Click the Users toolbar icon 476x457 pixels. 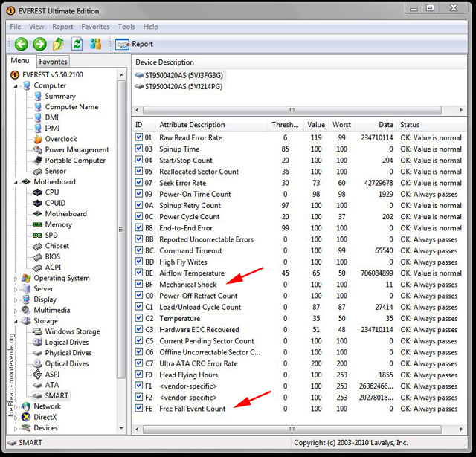[x=96, y=45]
